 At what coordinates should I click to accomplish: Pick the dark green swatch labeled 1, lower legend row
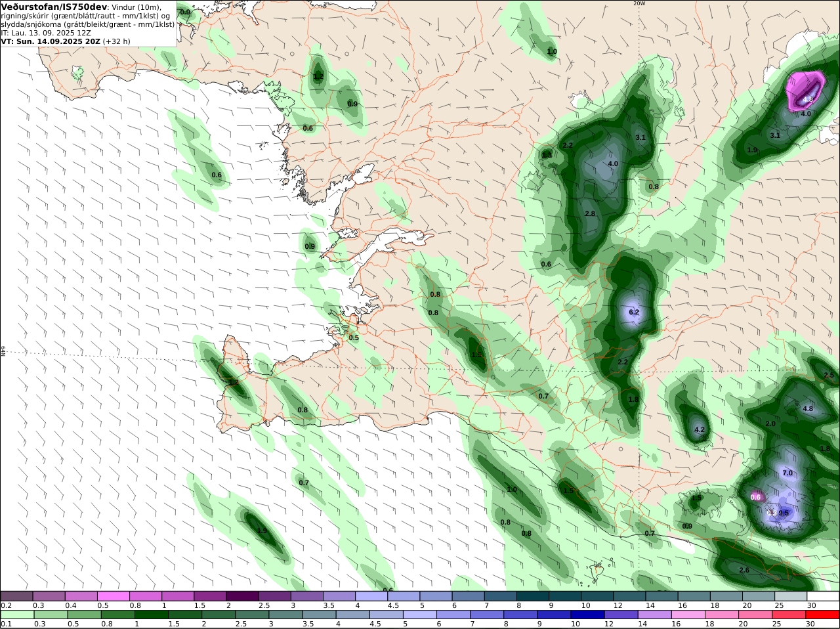pyautogui.click(x=151, y=615)
